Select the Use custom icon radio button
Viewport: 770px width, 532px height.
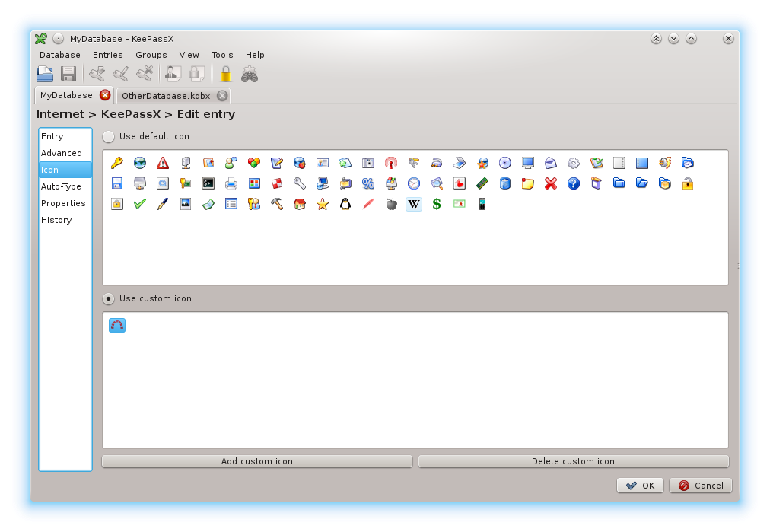click(109, 298)
